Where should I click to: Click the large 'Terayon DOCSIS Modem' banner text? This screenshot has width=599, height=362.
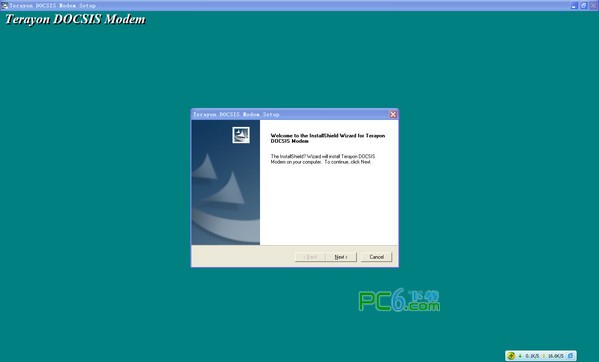(75, 19)
